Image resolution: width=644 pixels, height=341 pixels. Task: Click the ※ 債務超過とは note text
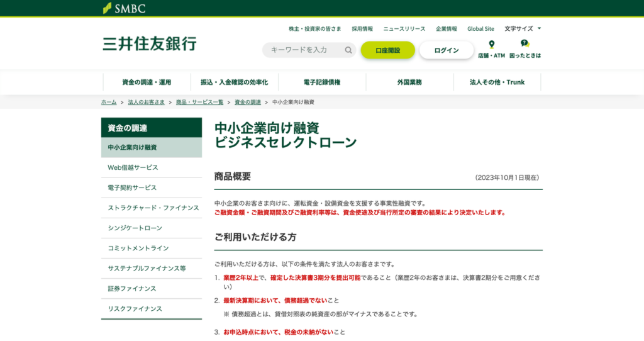[x=321, y=315]
